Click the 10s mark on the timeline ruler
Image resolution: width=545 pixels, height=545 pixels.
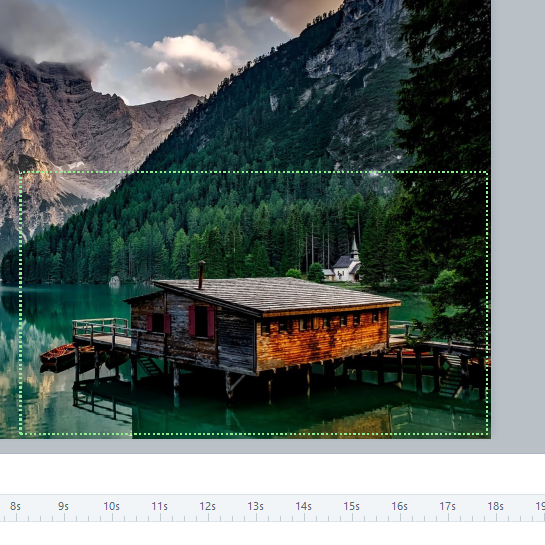tap(111, 506)
